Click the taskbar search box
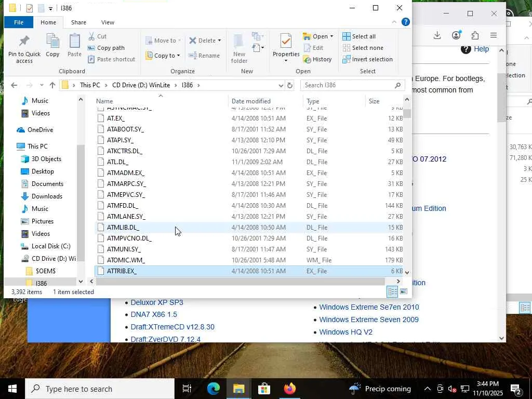532x399 pixels. pos(100,389)
